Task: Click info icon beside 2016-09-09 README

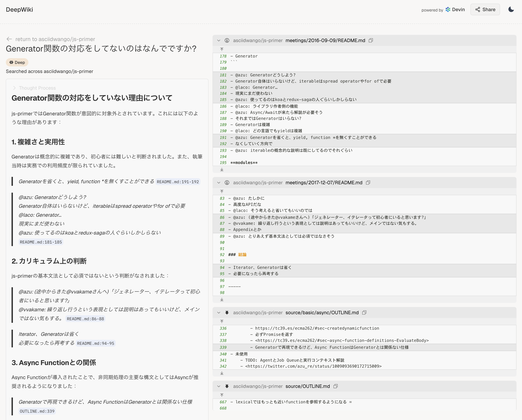Action: tap(227, 40)
